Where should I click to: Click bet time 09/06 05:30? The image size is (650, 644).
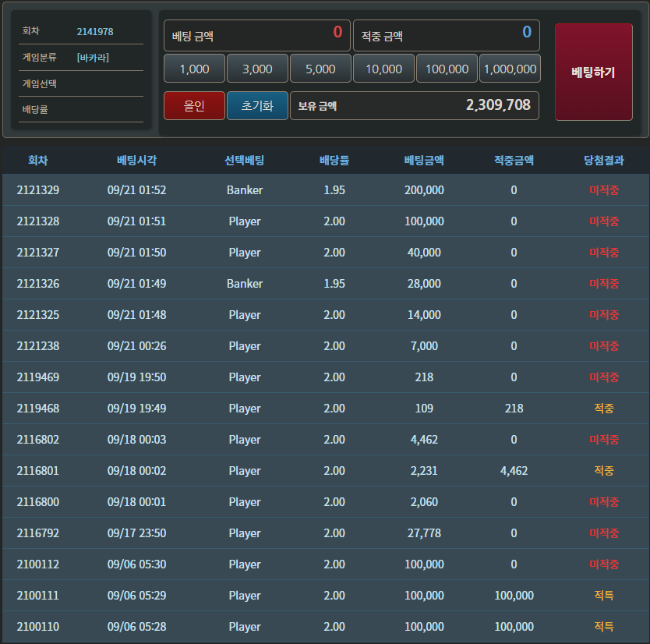tap(137, 564)
